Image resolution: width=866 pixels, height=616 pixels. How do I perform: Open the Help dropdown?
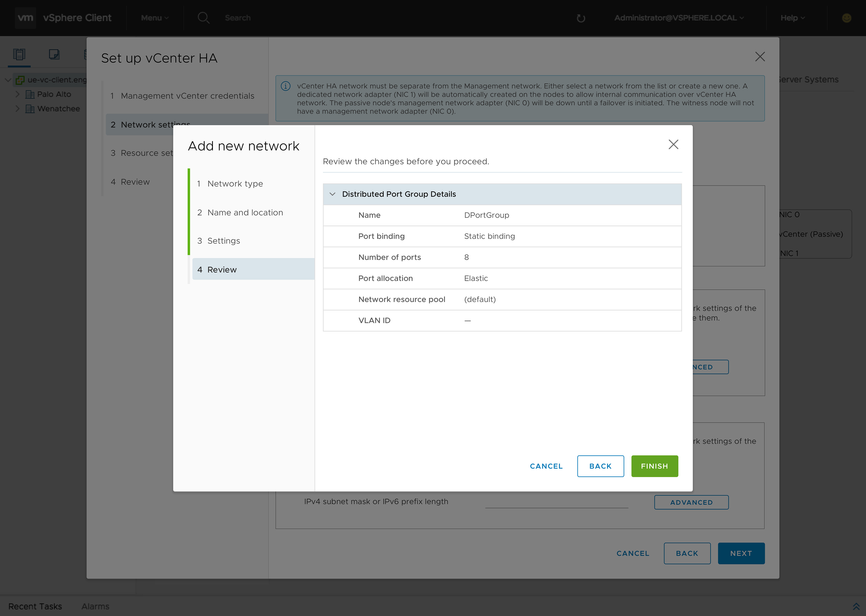coord(792,18)
